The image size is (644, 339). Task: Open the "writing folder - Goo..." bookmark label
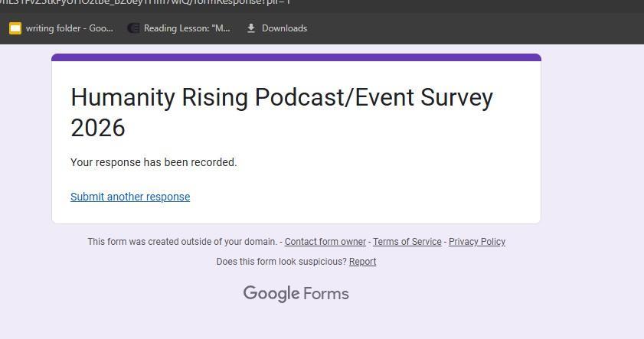69,28
